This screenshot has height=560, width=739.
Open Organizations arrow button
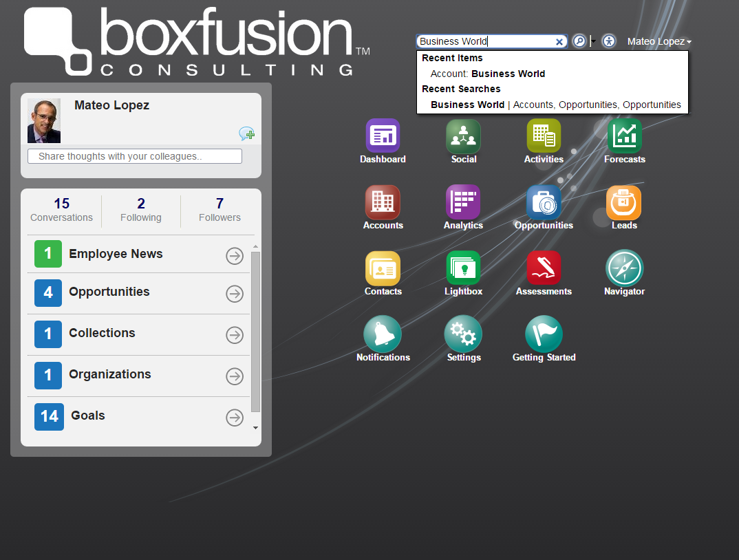tap(235, 376)
